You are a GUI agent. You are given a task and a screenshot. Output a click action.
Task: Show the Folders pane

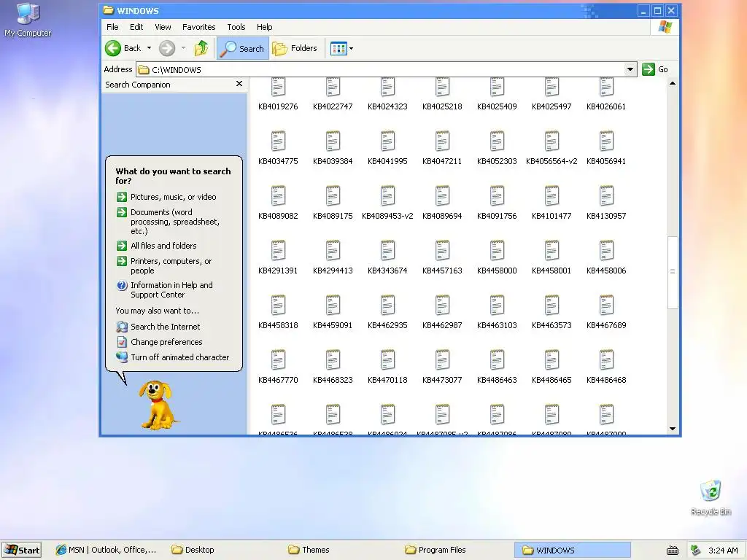point(295,48)
